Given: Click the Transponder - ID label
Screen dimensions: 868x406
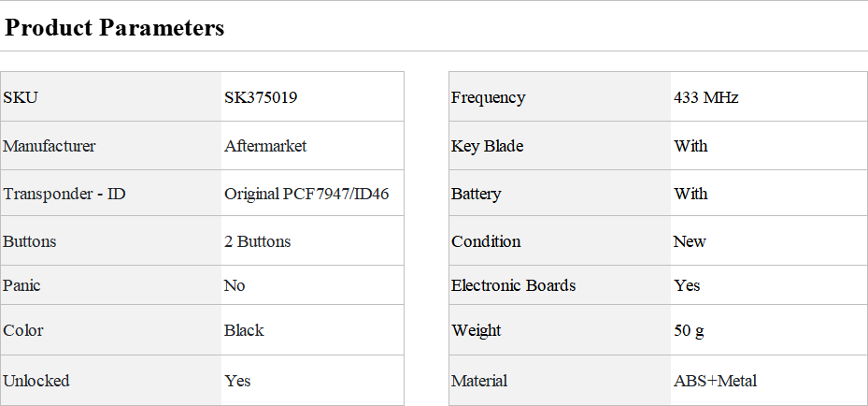Looking at the screenshot, I should point(64,194).
